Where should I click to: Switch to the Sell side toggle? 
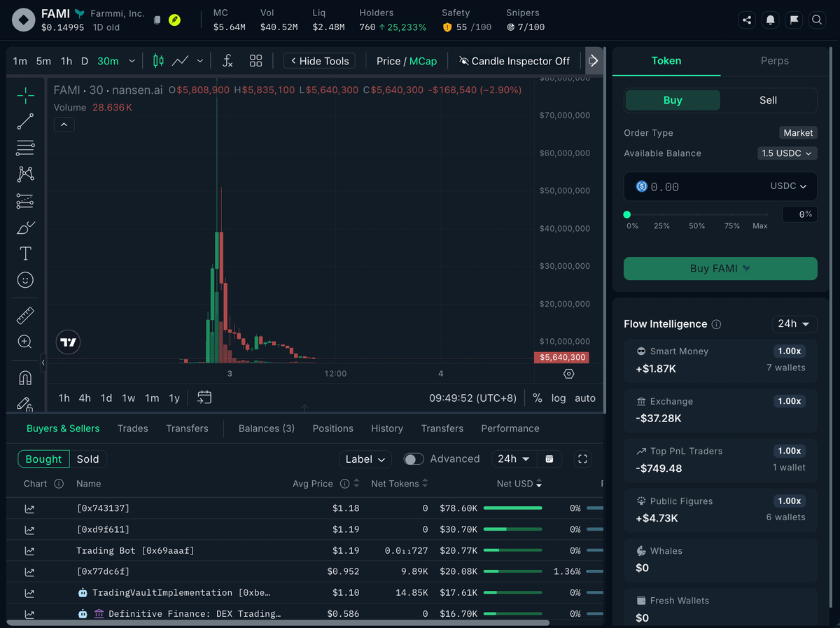point(768,100)
